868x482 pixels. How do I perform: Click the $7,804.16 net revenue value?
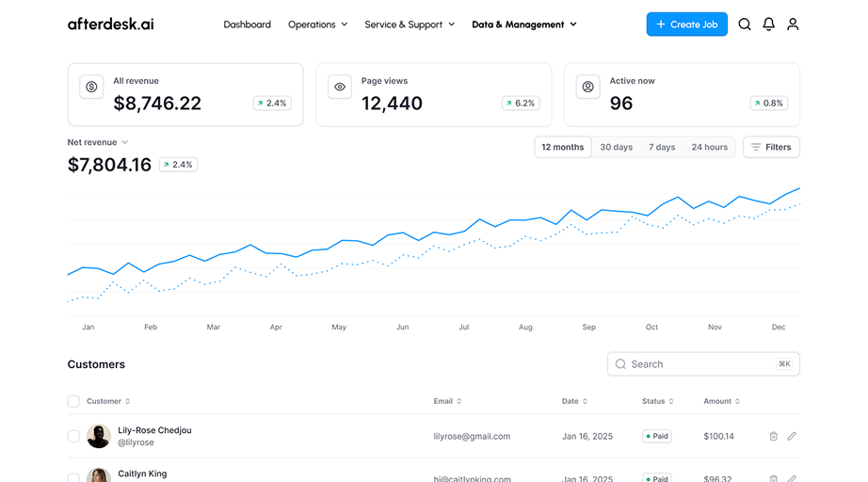109,165
